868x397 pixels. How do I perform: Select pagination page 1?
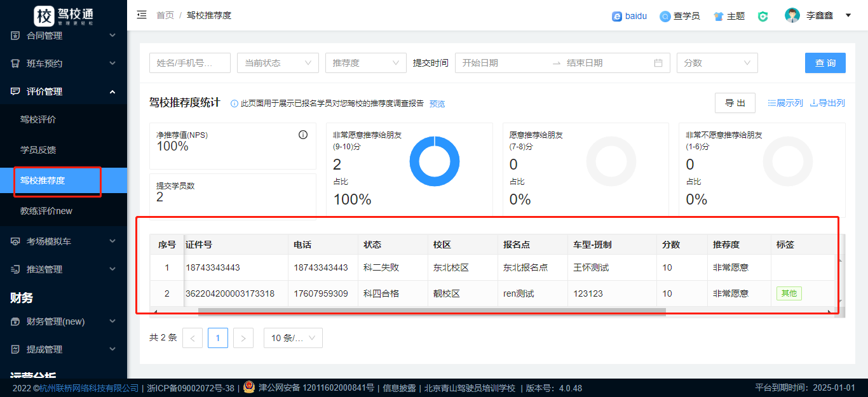(218, 338)
